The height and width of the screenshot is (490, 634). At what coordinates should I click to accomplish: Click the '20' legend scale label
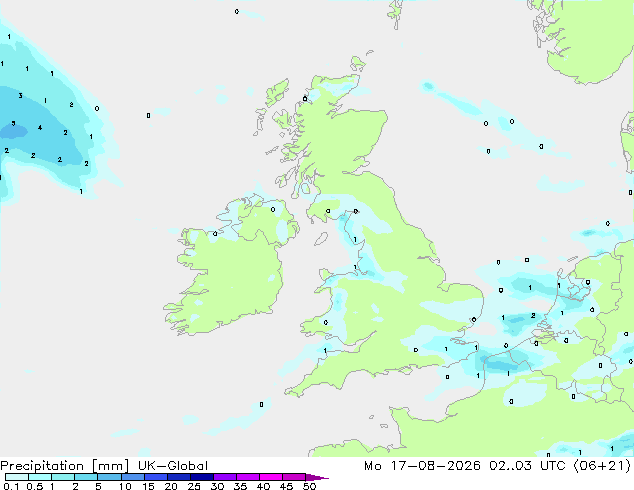point(171,486)
